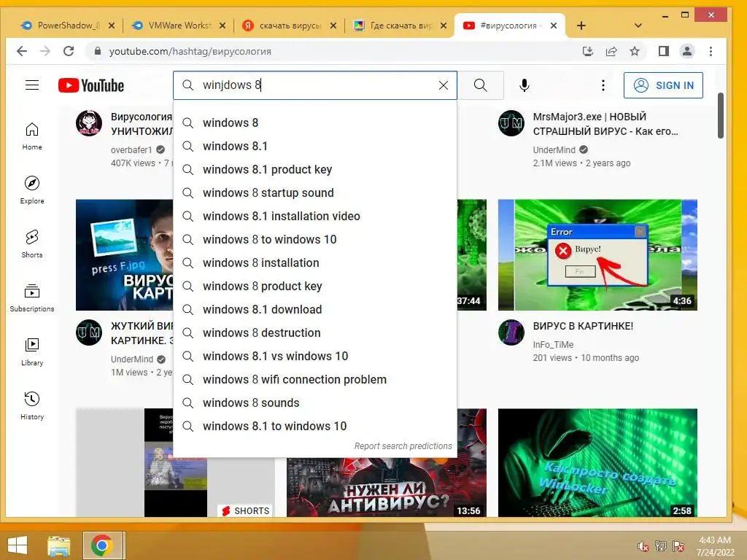Open Shorts in sidebar
This screenshot has width=747, height=560.
32,244
